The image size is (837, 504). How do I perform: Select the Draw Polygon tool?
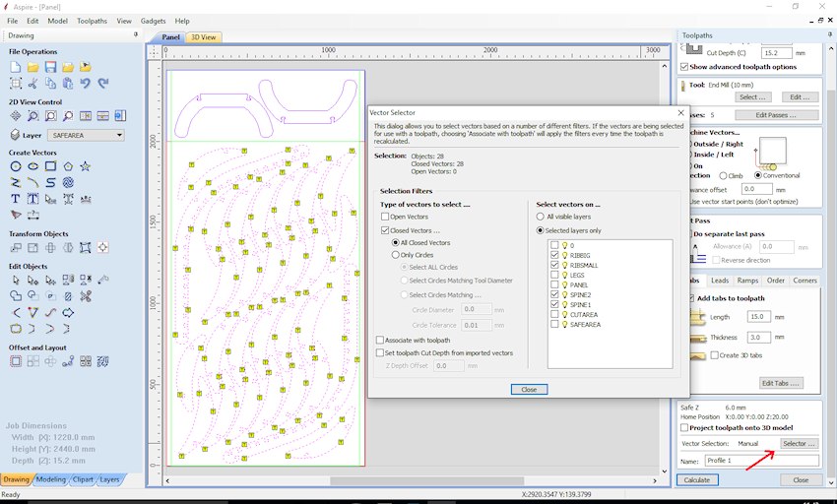pyautogui.click(x=68, y=166)
